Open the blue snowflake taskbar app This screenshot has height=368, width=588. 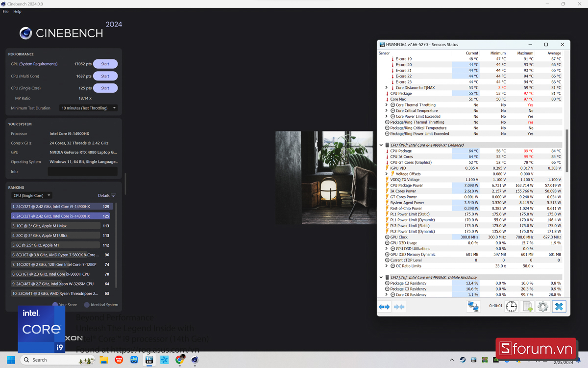tap(165, 360)
